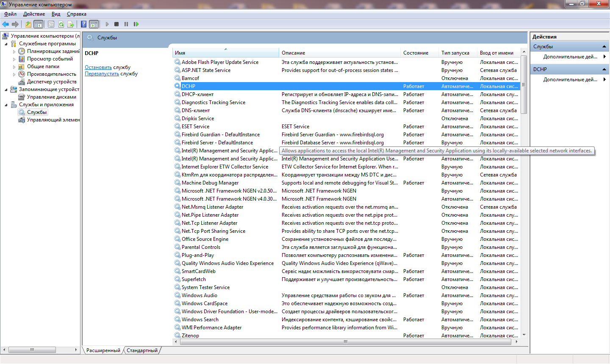Click the Export List toolbar icon
The width and height of the screenshot is (610, 364).
(71, 24)
